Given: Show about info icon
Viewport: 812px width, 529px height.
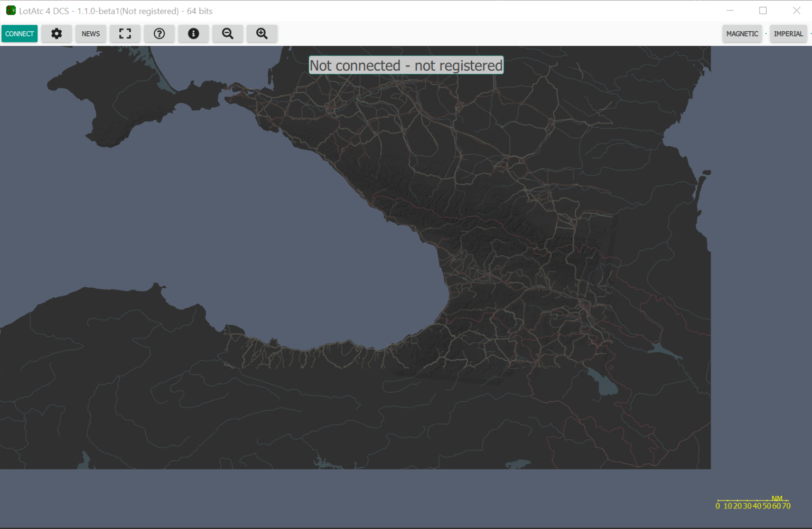Looking at the screenshot, I should [194, 34].
